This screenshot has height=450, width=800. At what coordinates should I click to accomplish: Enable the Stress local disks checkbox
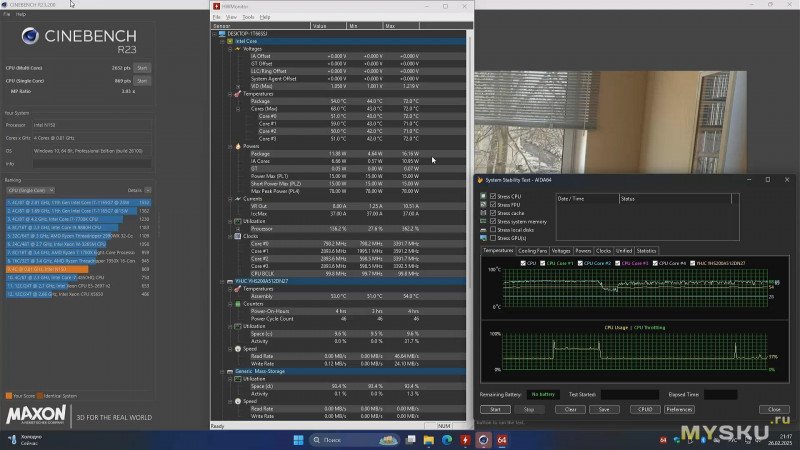click(493, 230)
